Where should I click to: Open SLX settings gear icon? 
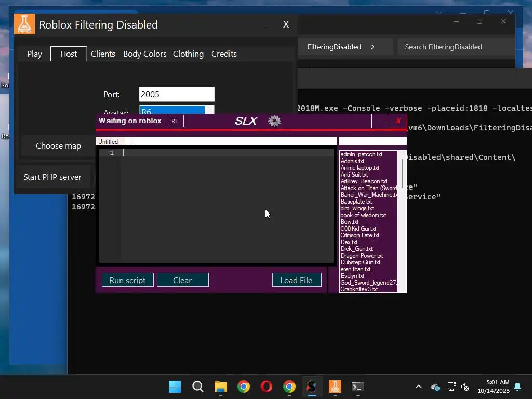[x=274, y=121]
